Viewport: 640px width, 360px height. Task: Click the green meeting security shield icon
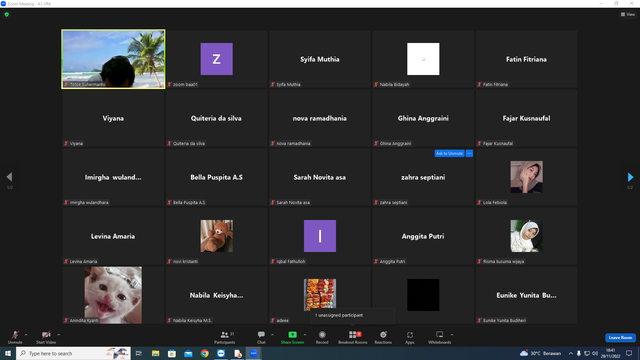click(7, 14)
